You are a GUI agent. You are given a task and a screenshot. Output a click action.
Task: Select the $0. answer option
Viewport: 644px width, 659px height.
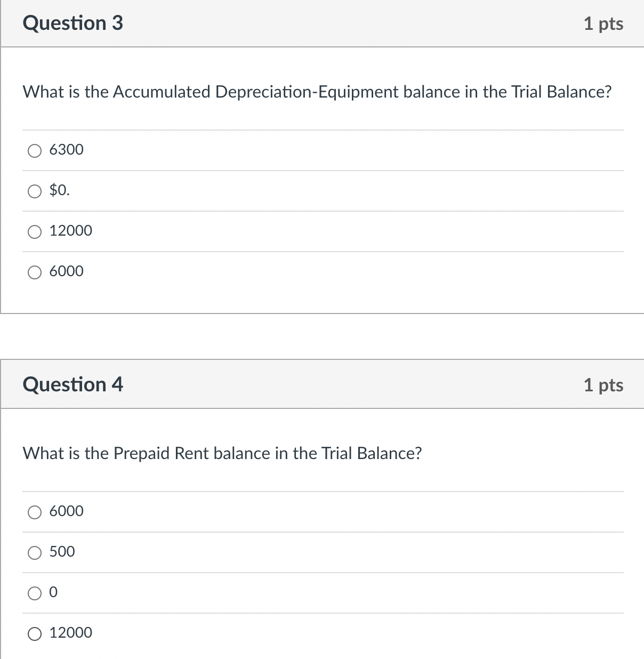[x=35, y=191]
